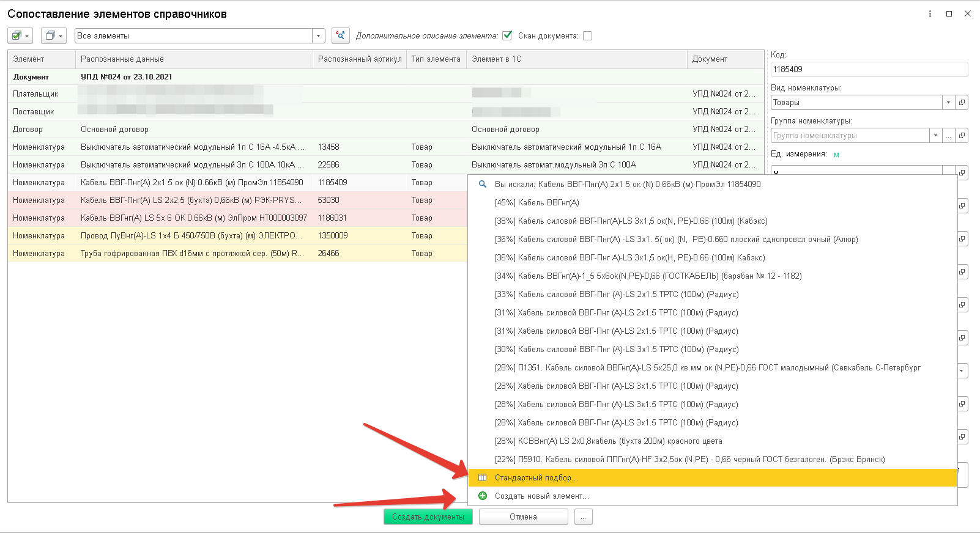The image size is (980, 533).
Task: Open the Вид номенклатуры linked record icon
Action: pyautogui.click(x=962, y=103)
